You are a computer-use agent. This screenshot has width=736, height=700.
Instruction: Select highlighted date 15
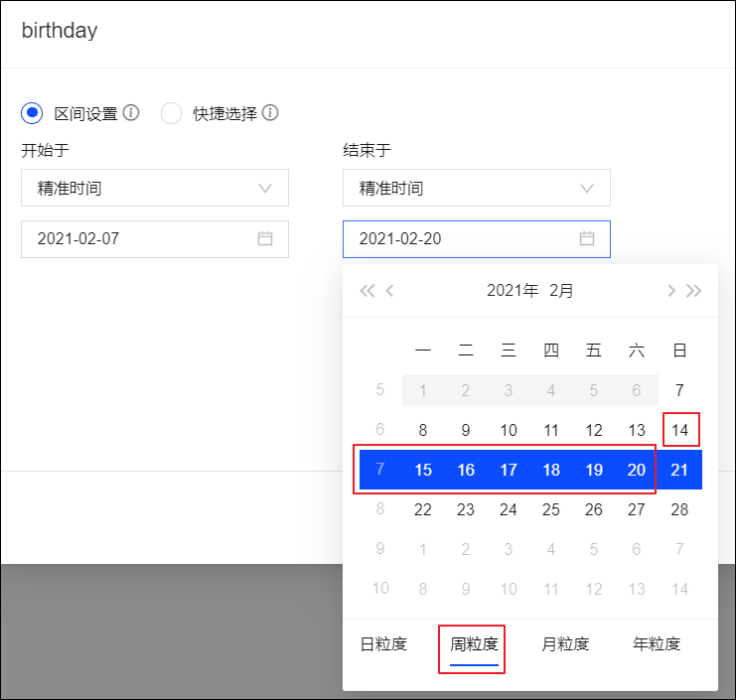[x=423, y=470]
